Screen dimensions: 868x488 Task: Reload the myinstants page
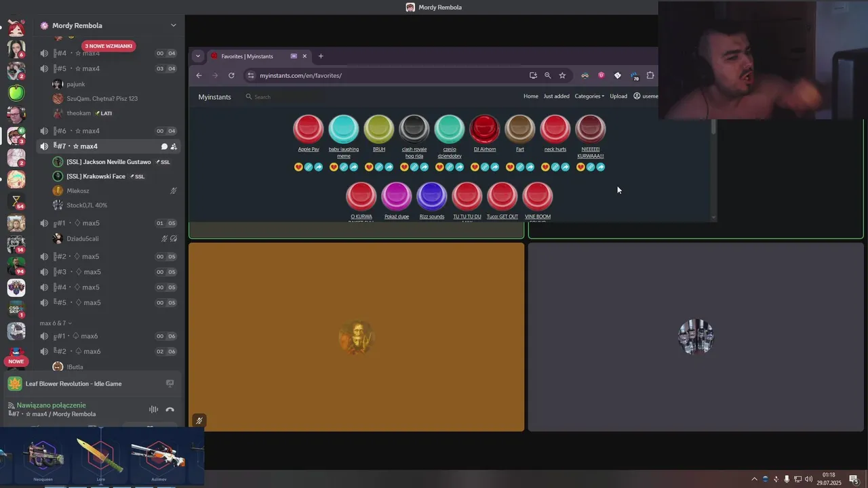(231, 75)
